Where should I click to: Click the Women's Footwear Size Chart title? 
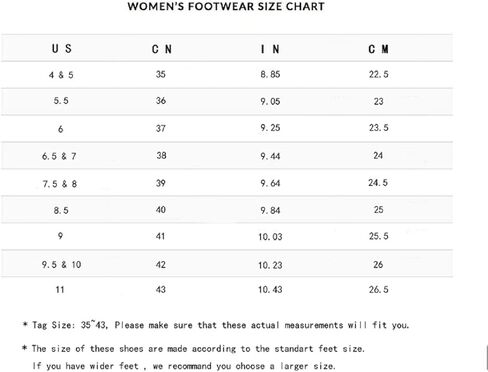click(x=226, y=6)
